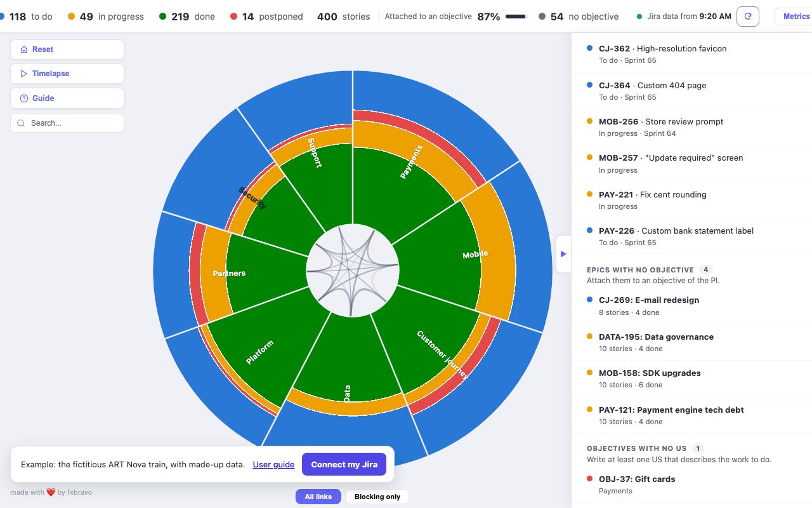812x508 pixels.
Task: Click the play icon on Timelapse
Action: 23,74
